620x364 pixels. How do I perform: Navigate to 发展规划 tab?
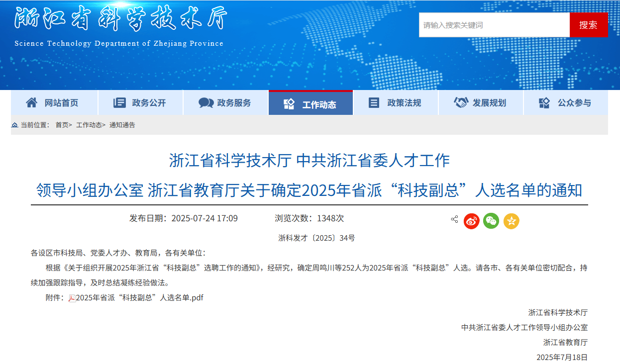point(481,103)
